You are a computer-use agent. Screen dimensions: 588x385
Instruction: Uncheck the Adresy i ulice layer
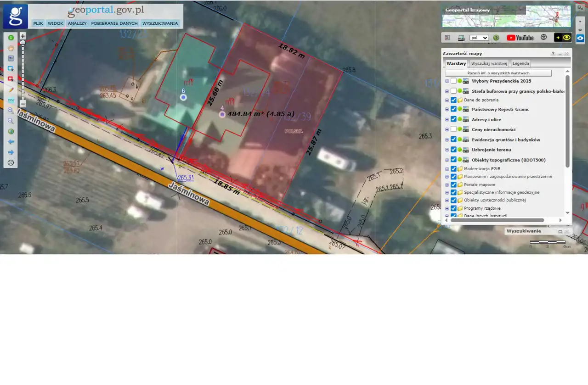click(x=453, y=119)
